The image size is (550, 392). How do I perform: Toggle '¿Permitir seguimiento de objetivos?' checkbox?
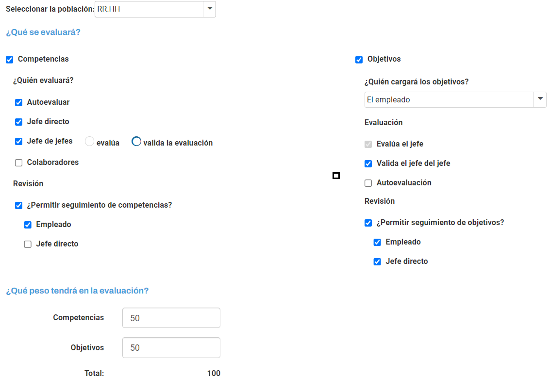tap(368, 223)
